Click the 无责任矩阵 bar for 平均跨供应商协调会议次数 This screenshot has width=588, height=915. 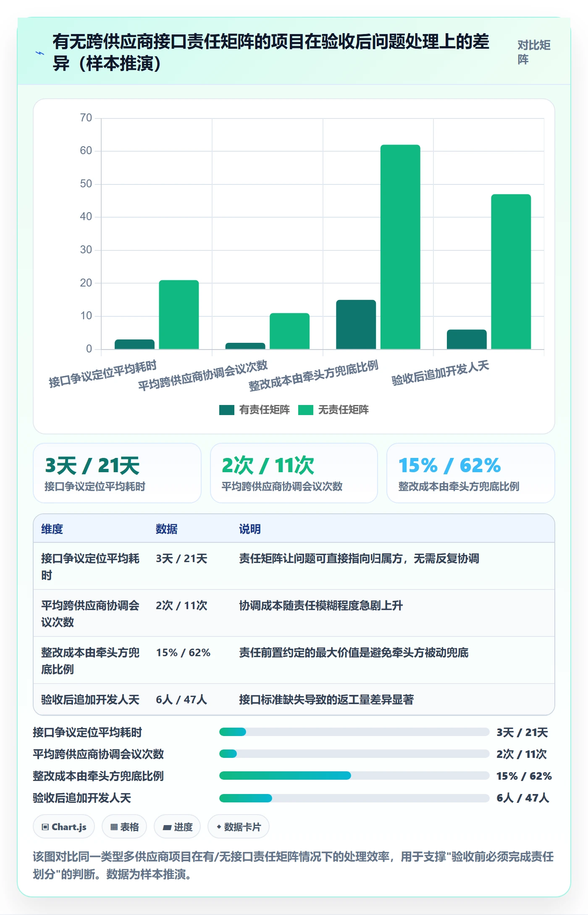tap(290, 331)
